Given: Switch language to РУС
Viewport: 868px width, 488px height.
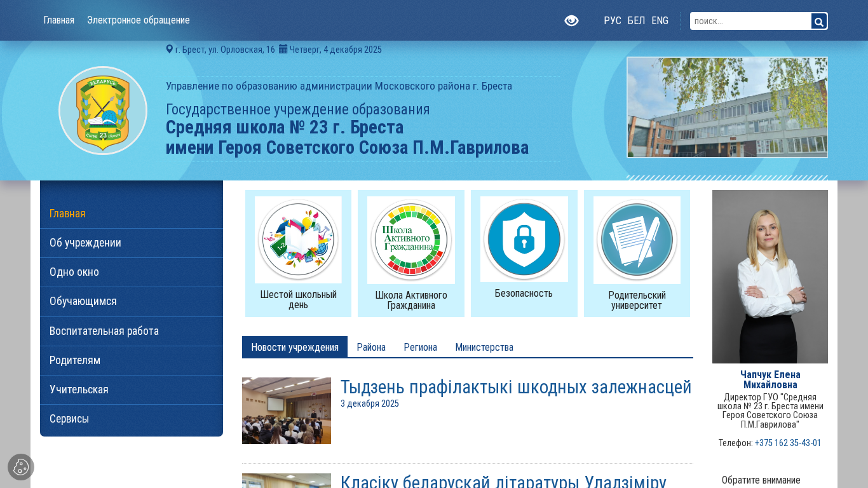Looking at the screenshot, I should pos(613,20).
